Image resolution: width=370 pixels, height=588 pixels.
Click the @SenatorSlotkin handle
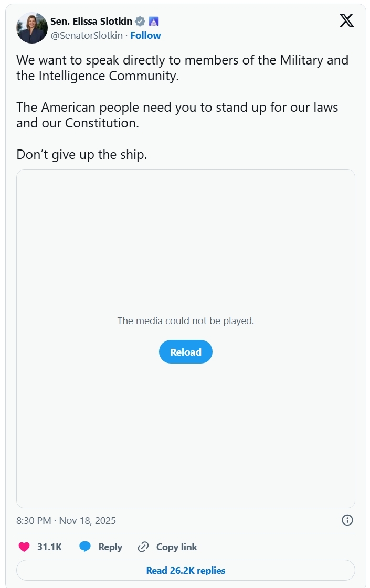pos(87,35)
